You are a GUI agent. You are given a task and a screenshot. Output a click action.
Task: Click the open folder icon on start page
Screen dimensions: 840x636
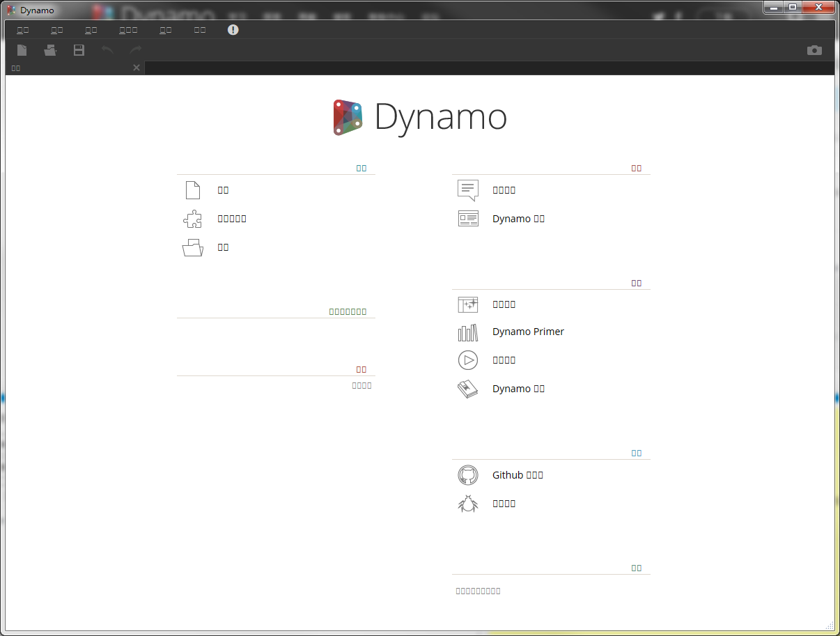(193, 247)
